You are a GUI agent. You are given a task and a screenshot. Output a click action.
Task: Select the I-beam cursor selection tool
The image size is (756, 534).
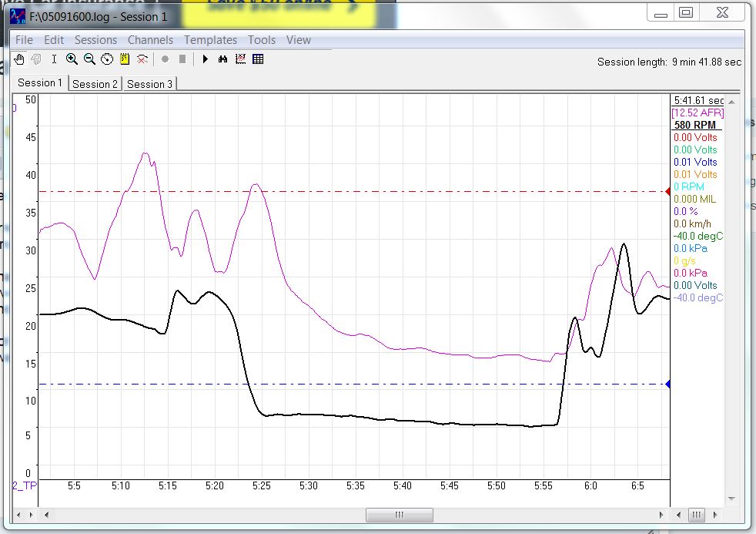[54, 59]
